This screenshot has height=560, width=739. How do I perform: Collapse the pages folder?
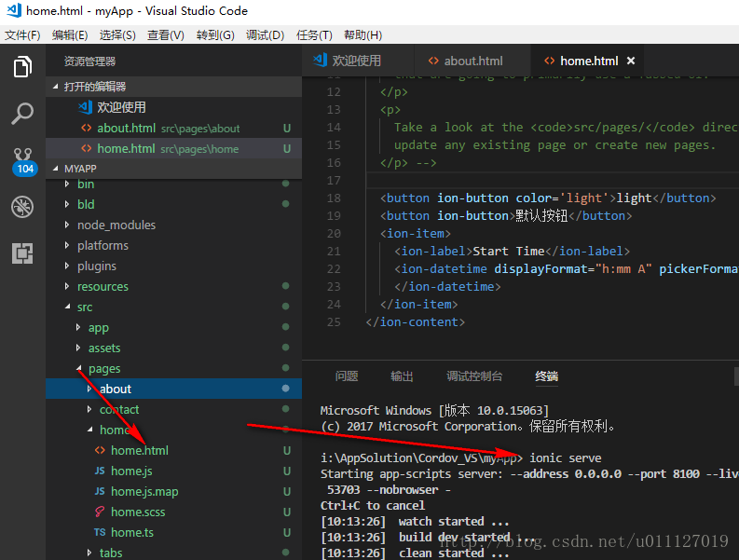click(173, 368)
